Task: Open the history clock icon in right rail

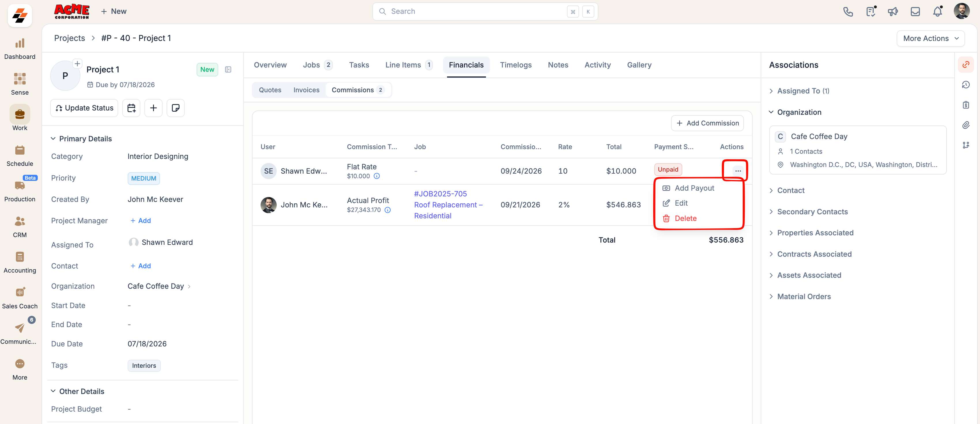Action: [966, 85]
